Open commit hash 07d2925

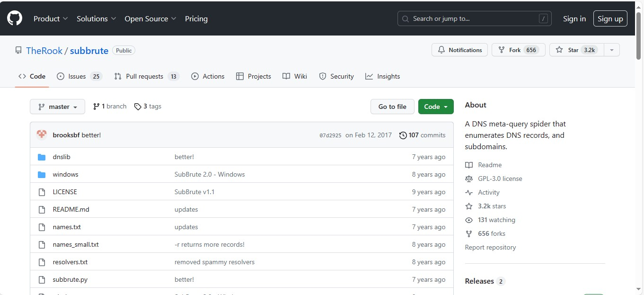[330, 135]
